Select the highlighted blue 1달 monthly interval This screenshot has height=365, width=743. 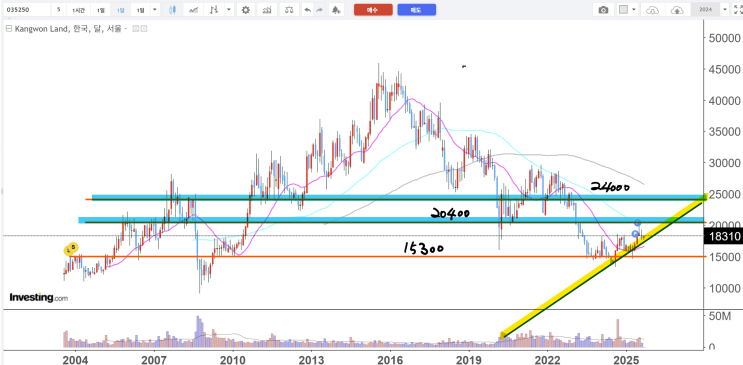point(121,9)
